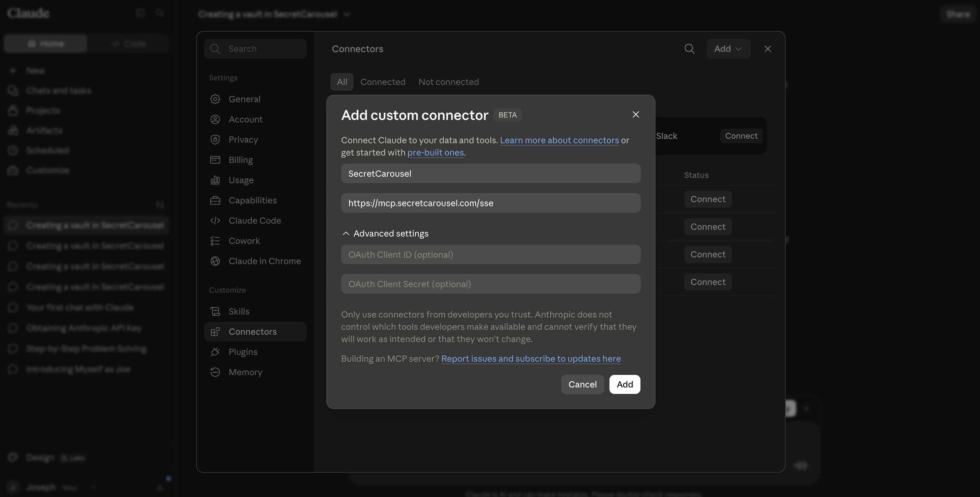Close the settings window with X
This screenshot has width=980, height=497.
pyautogui.click(x=767, y=49)
